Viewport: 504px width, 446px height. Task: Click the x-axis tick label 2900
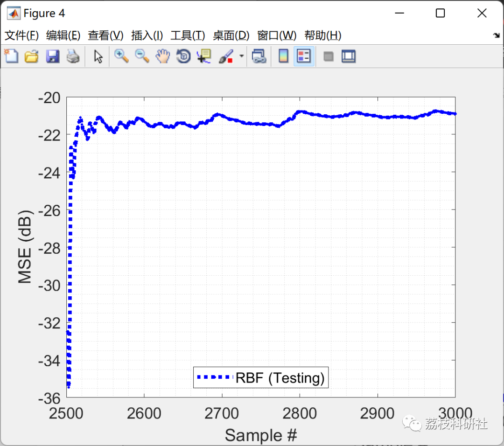[x=377, y=413]
